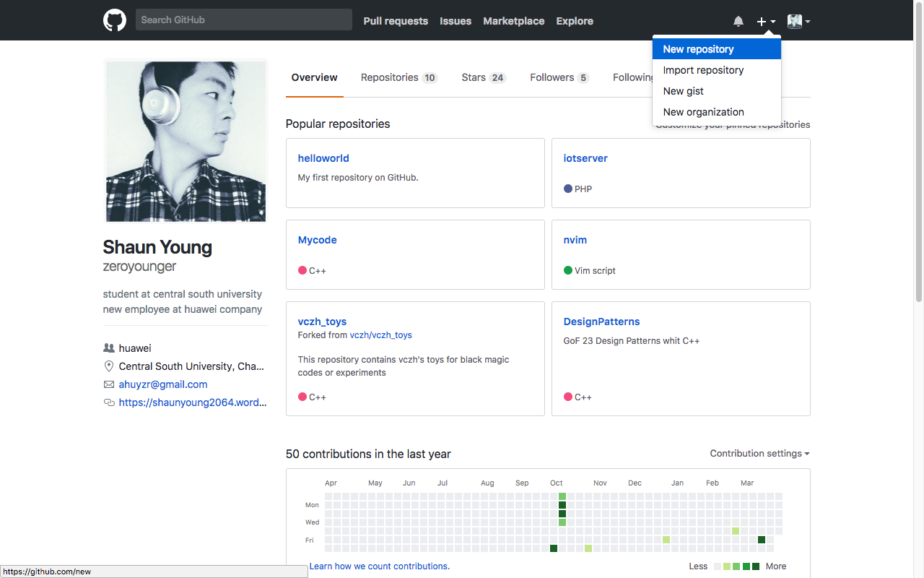
Task: Switch to the Overview tab
Action: coord(315,77)
